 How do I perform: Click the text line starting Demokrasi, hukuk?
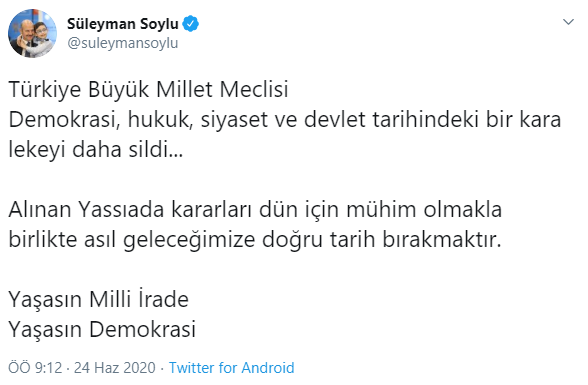pos(285,120)
